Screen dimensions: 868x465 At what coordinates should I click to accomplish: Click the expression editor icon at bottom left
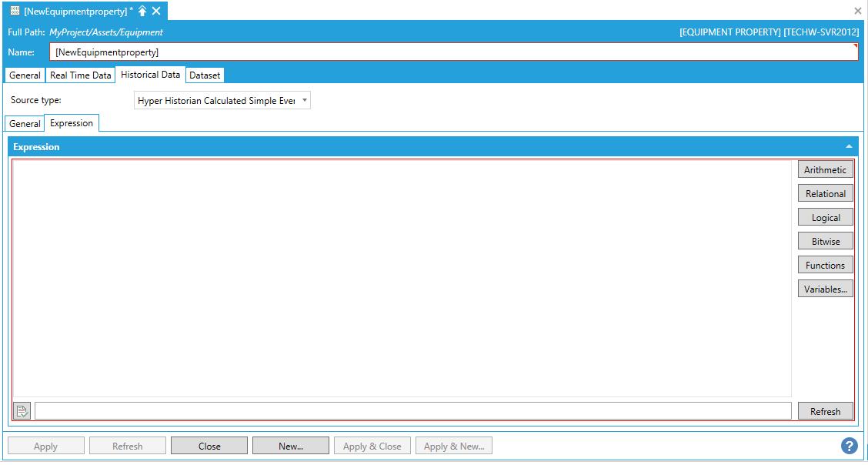point(22,411)
